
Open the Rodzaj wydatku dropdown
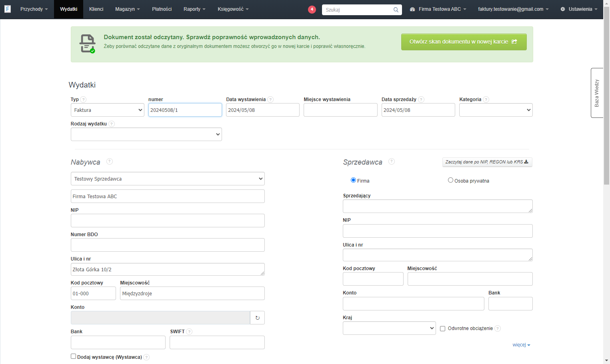146,134
